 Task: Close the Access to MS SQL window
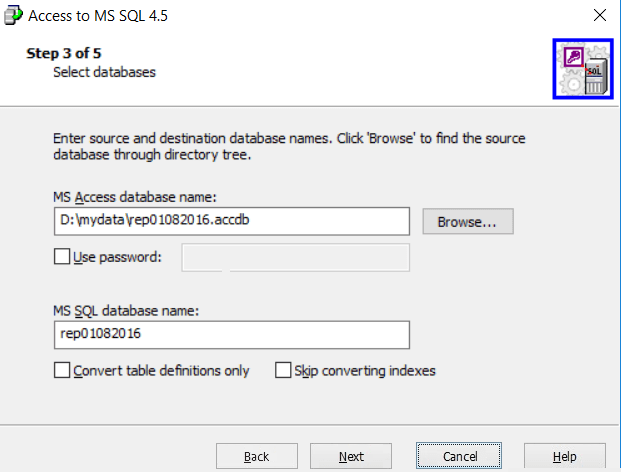tap(600, 15)
